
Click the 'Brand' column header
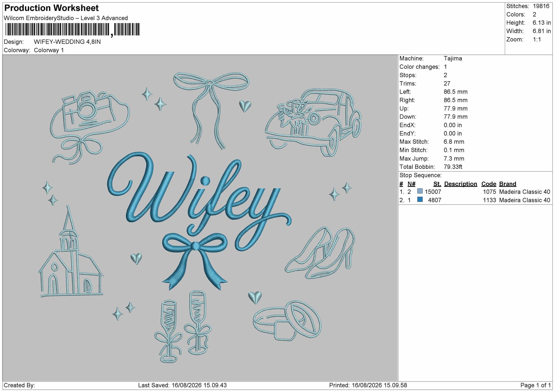click(508, 184)
